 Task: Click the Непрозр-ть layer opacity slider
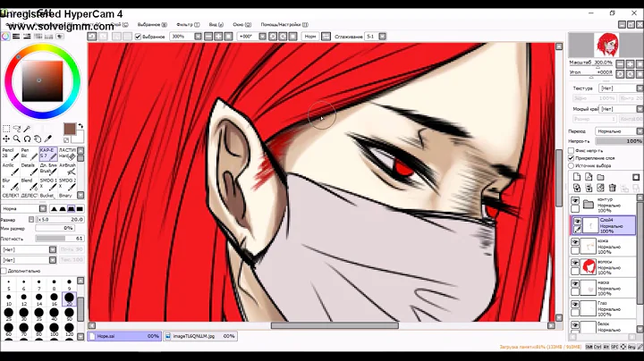tap(619, 140)
